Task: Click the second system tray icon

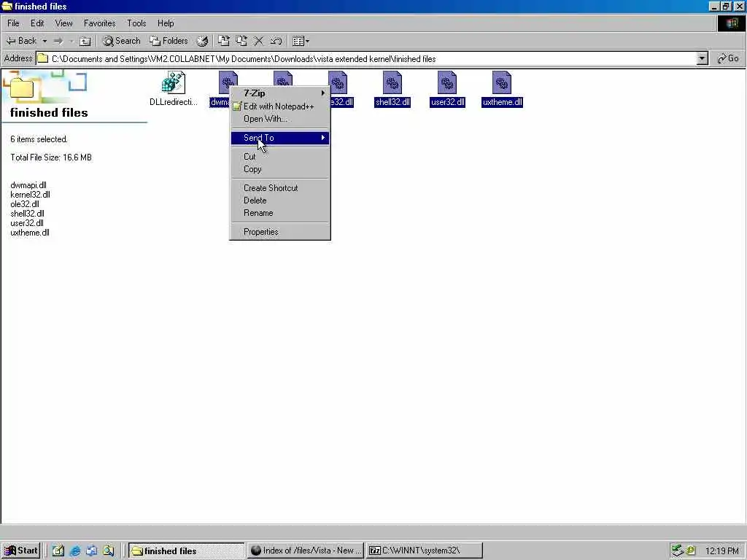Action: [690, 551]
